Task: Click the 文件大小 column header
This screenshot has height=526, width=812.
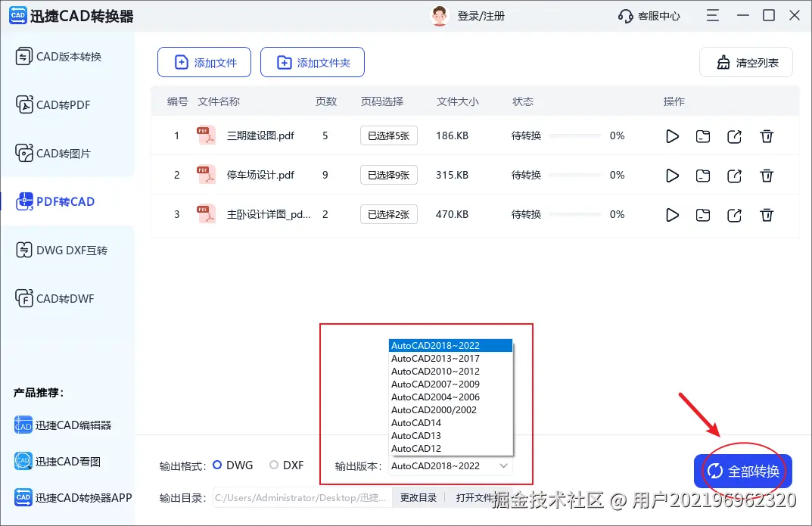Action: (457, 101)
